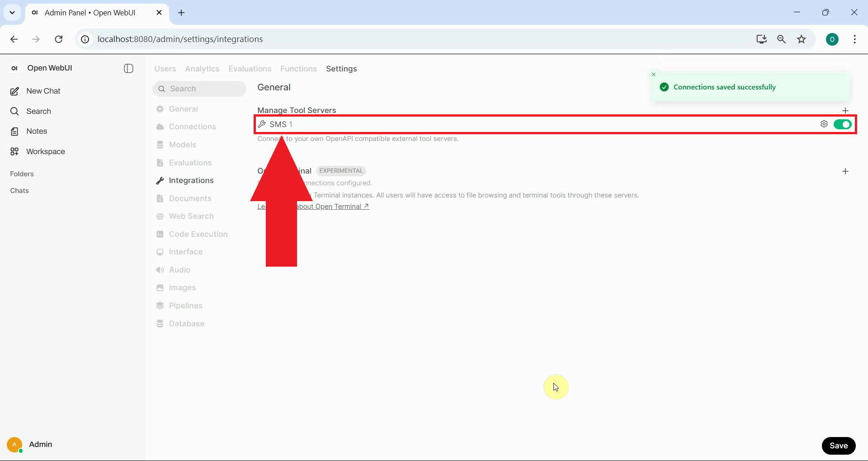Open the Chrome profile avatar

point(832,39)
